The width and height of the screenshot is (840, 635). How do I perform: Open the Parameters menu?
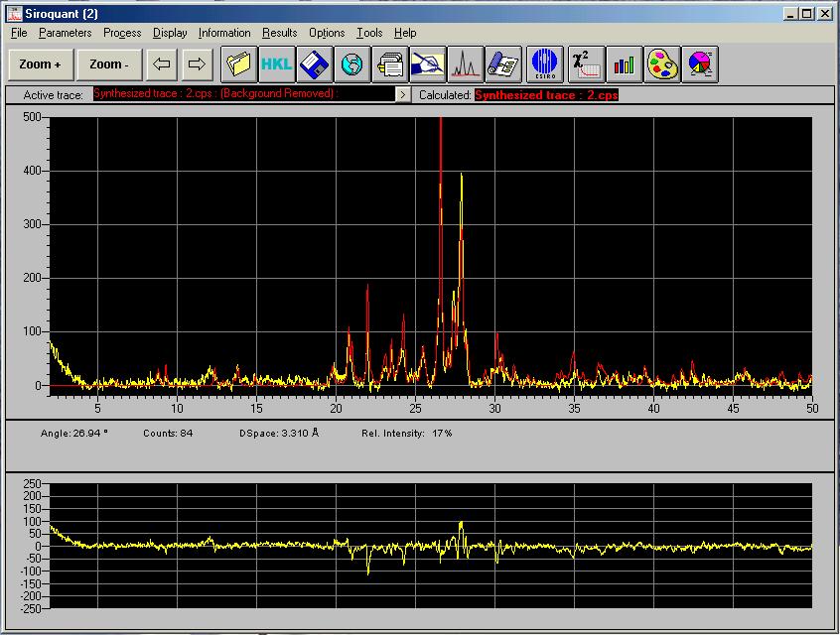[x=65, y=33]
